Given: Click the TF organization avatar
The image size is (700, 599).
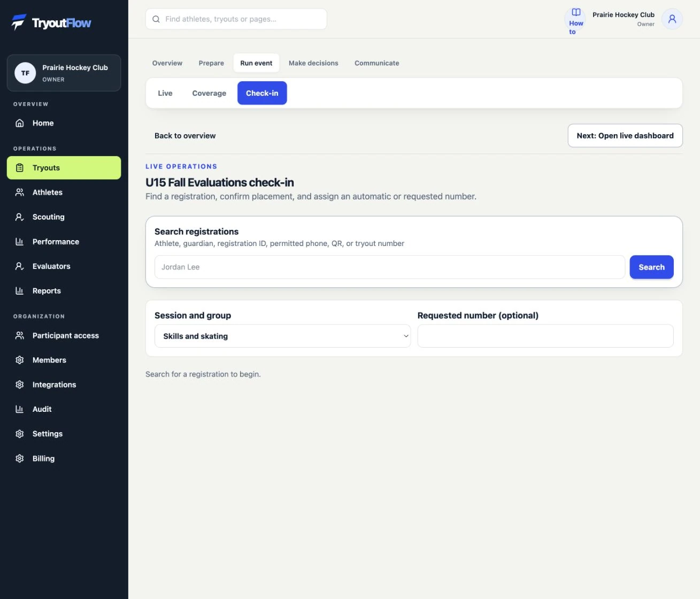Looking at the screenshot, I should (x=25, y=73).
